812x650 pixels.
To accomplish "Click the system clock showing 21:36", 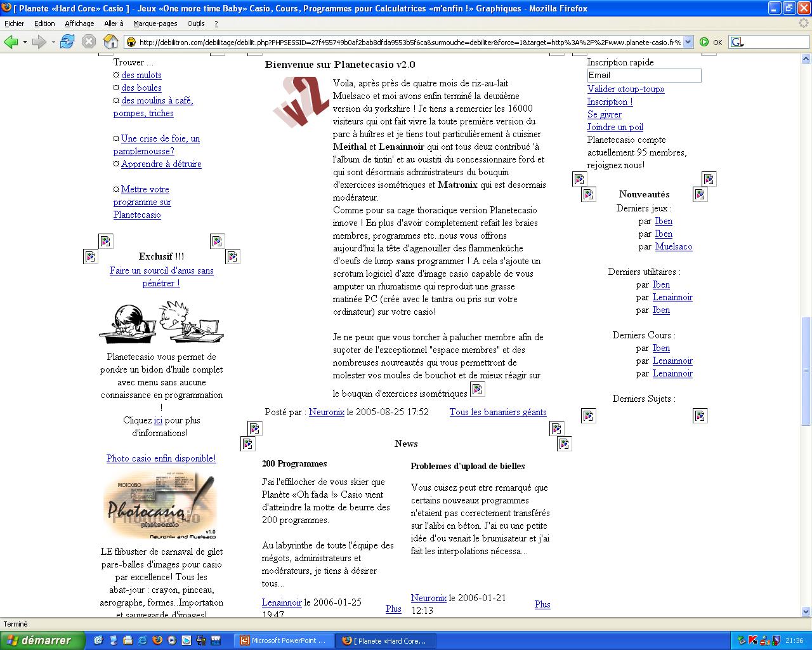I will (794, 640).
